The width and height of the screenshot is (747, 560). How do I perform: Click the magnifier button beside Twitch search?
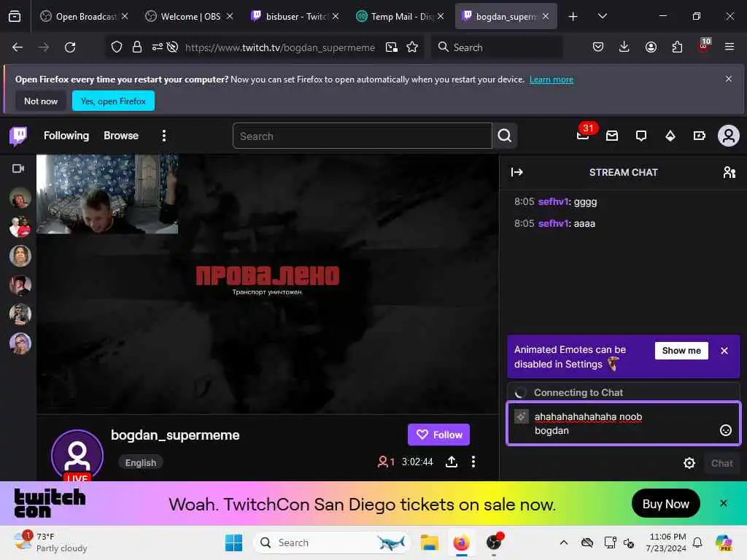click(x=505, y=136)
